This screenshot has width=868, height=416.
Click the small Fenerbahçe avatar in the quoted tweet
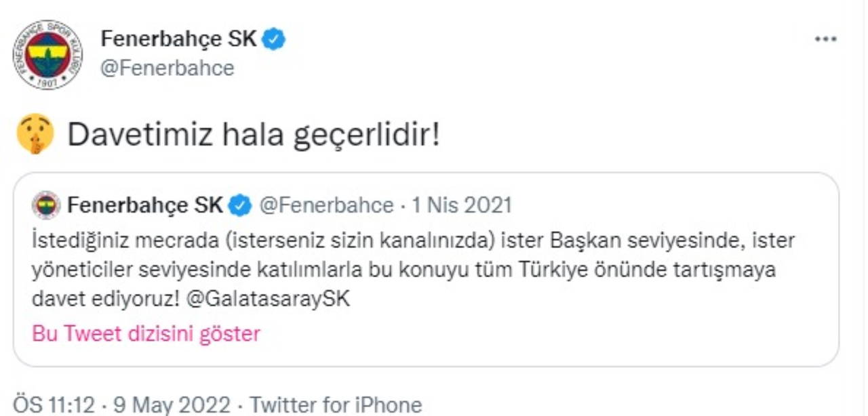46,205
